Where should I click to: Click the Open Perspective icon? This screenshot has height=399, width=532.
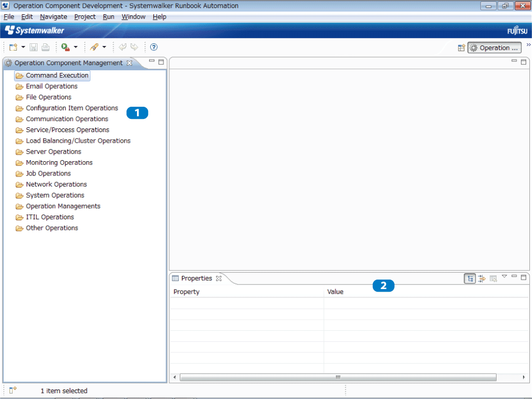point(461,48)
